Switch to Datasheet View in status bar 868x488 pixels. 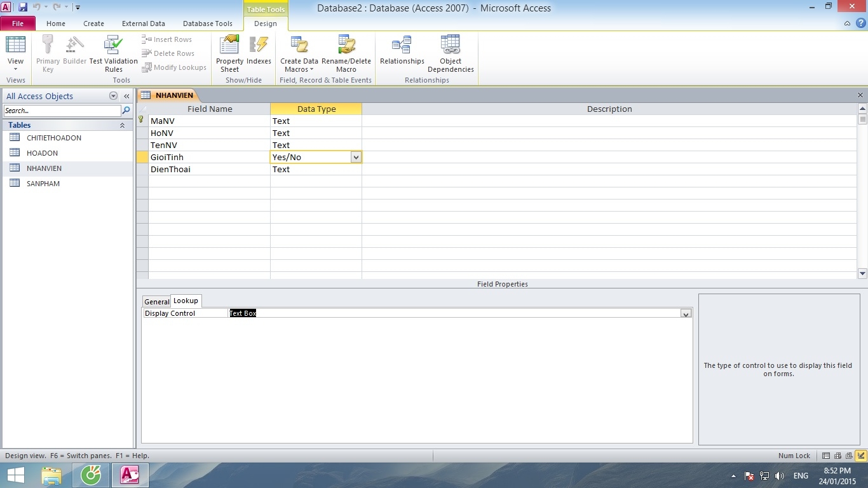click(826, 456)
